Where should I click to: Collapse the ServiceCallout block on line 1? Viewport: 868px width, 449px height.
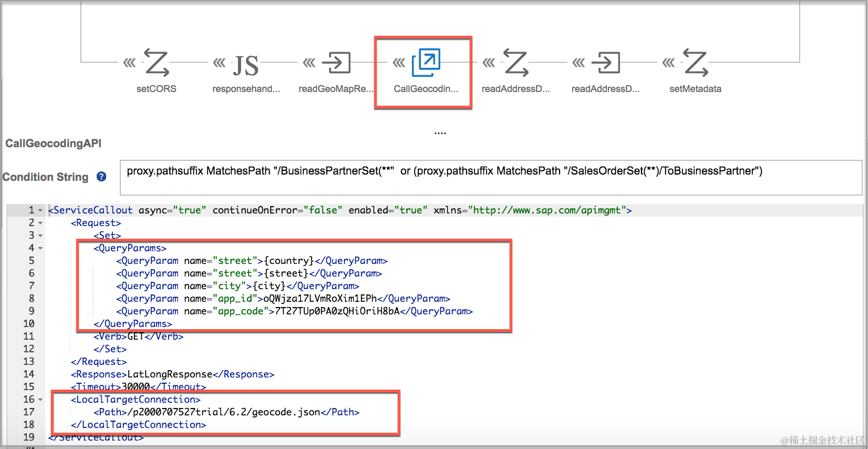40,210
